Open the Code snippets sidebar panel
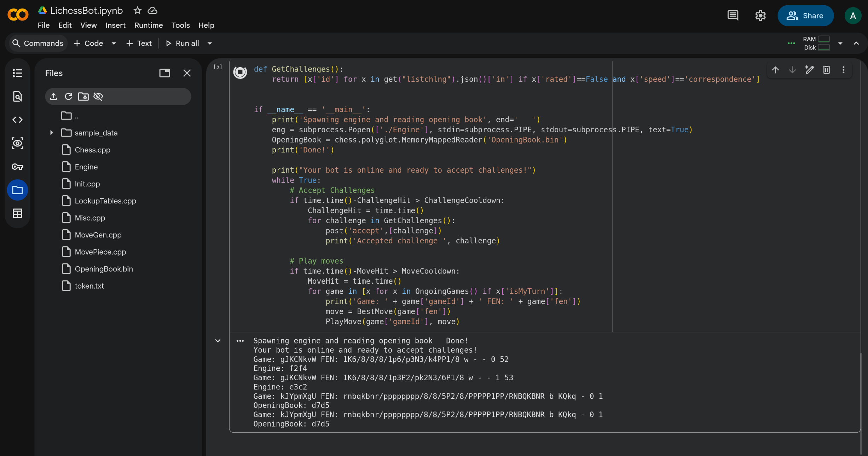This screenshot has width=868, height=456. click(x=17, y=120)
